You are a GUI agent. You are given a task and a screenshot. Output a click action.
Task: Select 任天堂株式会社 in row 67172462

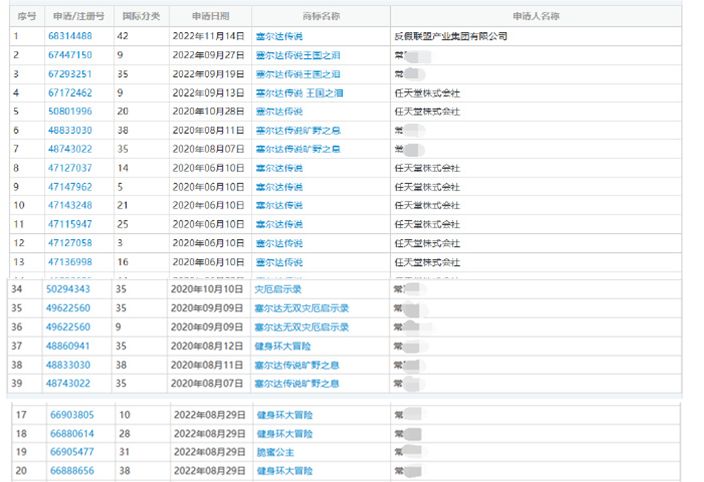coord(427,93)
